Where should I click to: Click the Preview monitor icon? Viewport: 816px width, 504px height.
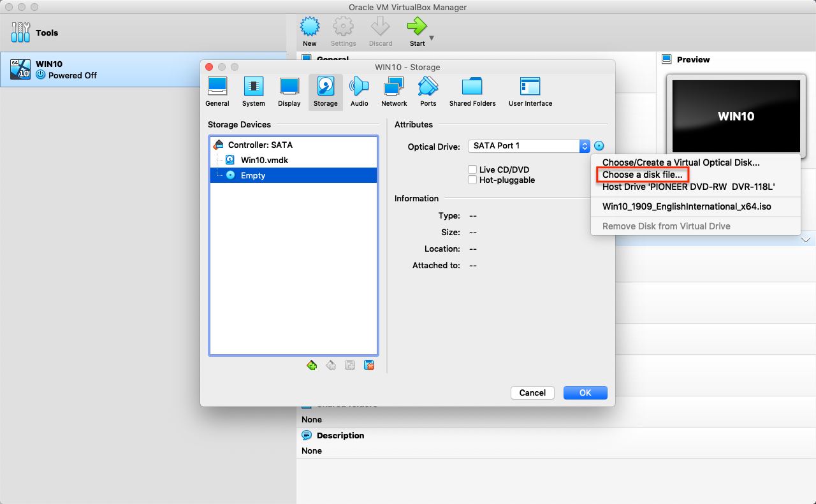pos(667,59)
